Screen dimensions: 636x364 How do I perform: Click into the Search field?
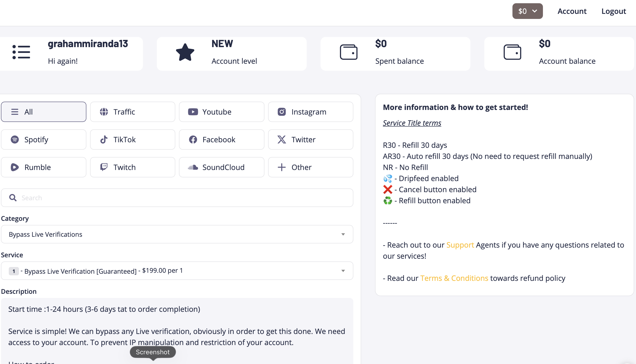[x=177, y=198]
